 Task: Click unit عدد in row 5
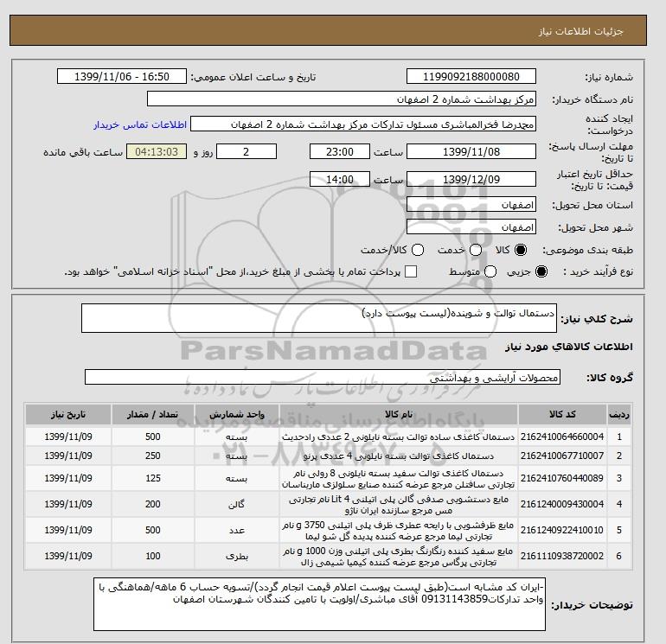tap(237, 530)
